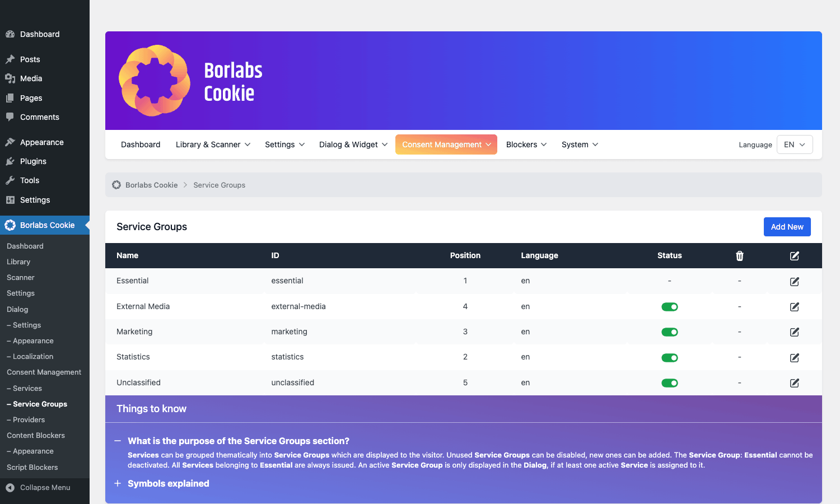Open the Settings dropdown in plugin nav
The image size is (840, 504).
pyautogui.click(x=284, y=144)
